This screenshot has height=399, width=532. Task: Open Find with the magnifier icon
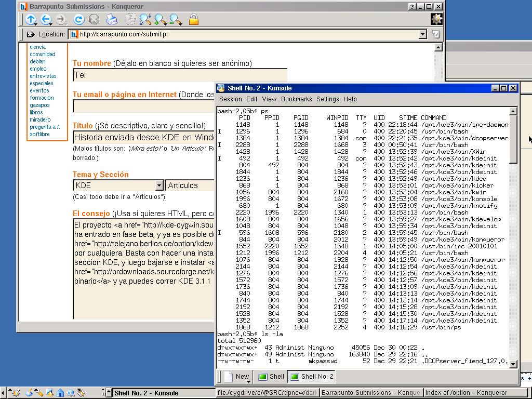pyautogui.click(x=145, y=19)
